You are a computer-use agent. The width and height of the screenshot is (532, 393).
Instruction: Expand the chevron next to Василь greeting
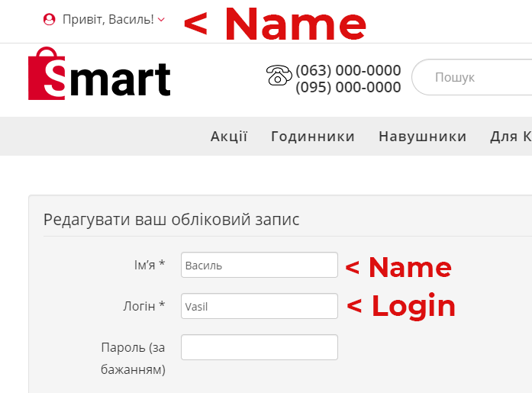click(x=162, y=20)
